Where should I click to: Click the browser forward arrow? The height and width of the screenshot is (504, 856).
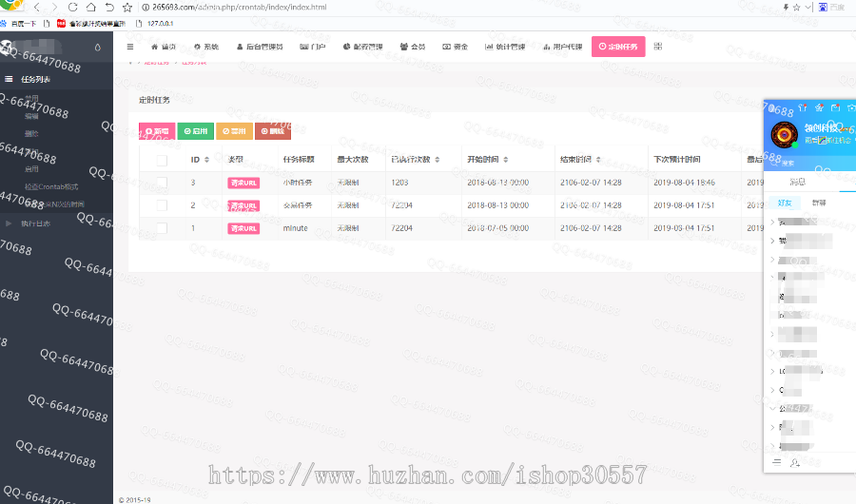[54, 7]
